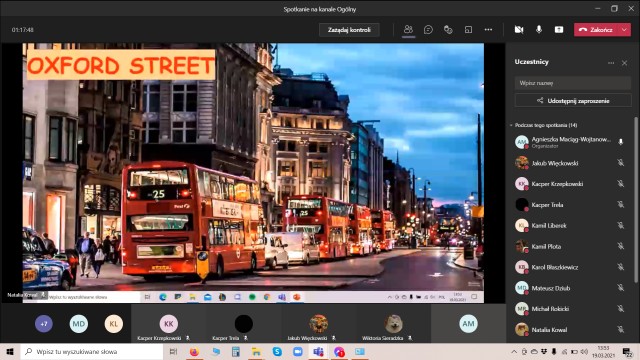Open Task View on the taskbar
Viewport: 640px width, 360px height.
173,351
